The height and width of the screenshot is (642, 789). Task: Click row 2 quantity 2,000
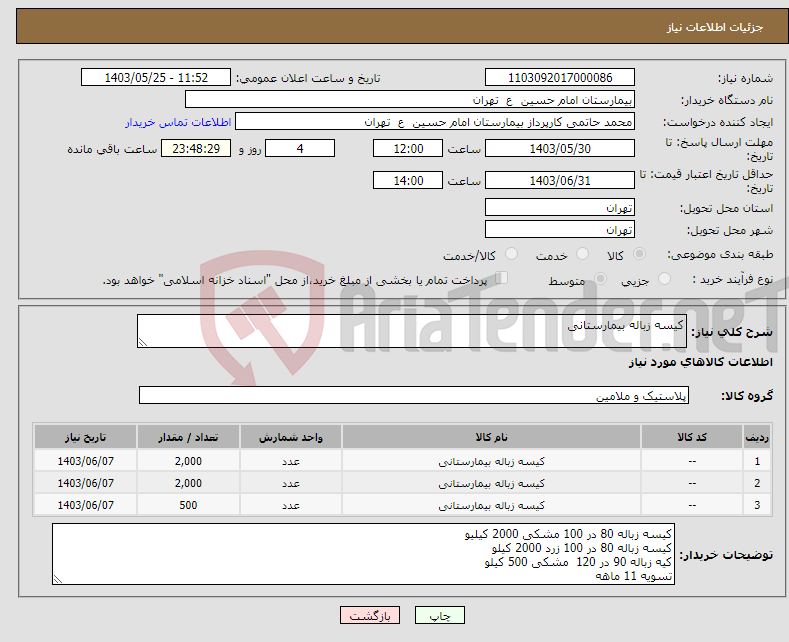(188, 484)
